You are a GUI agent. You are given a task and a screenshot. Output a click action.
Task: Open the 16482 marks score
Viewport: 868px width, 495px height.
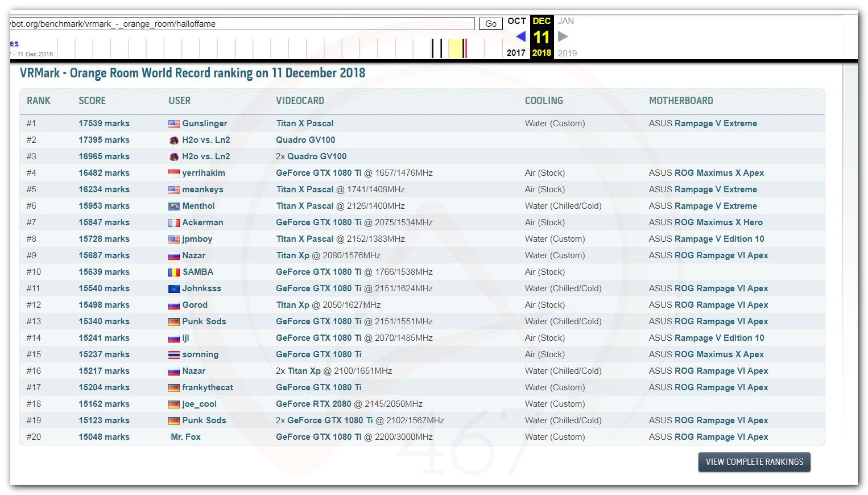(x=104, y=173)
